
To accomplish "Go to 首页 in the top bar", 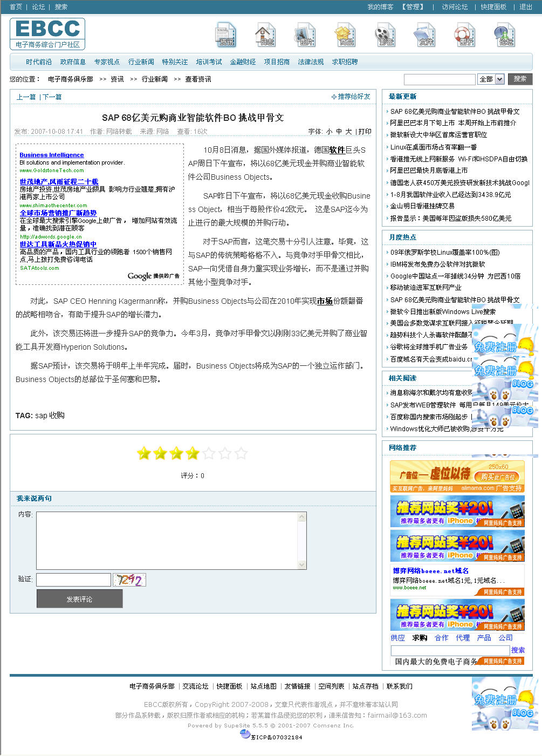I will pyautogui.click(x=16, y=7).
